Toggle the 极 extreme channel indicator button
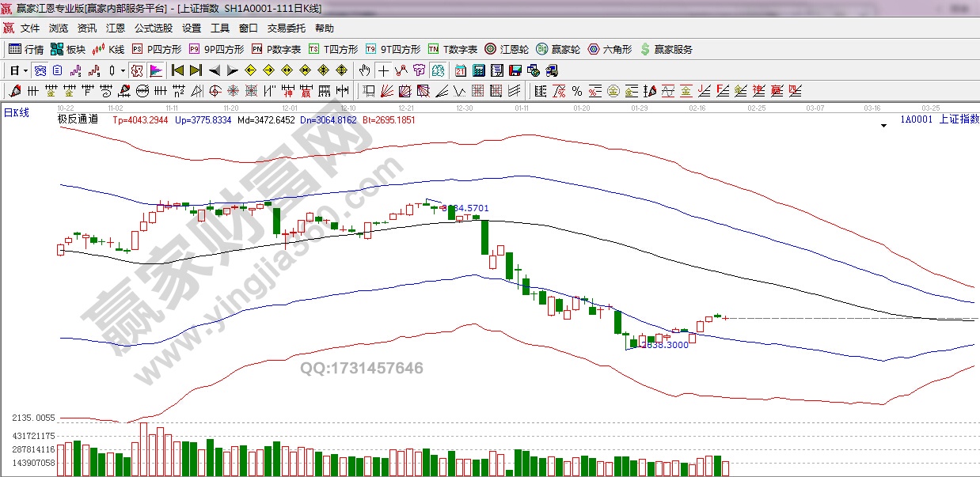The width and height of the screenshot is (980, 477). click(137, 70)
